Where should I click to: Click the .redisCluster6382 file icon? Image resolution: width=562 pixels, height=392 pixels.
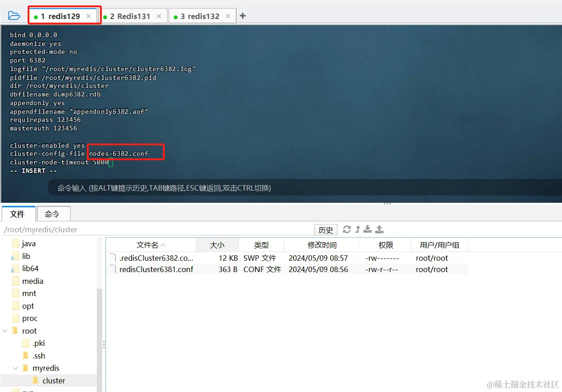coord(113,258)
